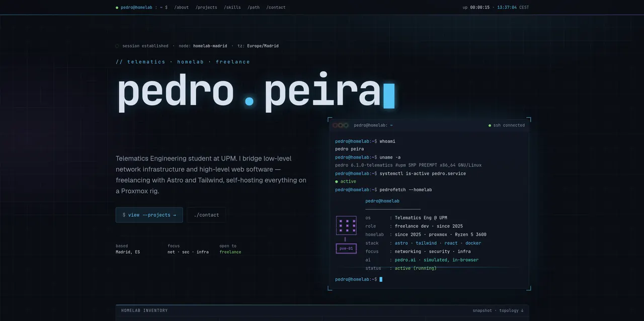Screen dimensions: 644x321
Task: Open the react link in stack row
Action: coord(450,243)
